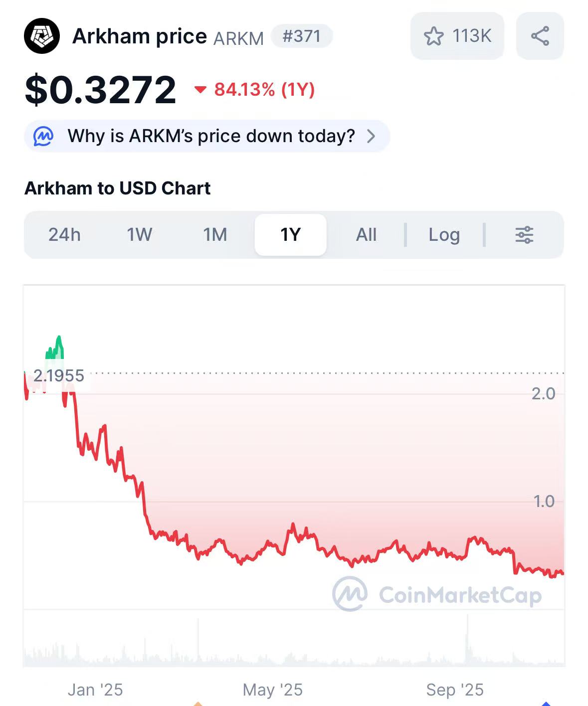Expand the chevron after price question
The height and width of the screenshot is (706, 588).
click(371, 136)
